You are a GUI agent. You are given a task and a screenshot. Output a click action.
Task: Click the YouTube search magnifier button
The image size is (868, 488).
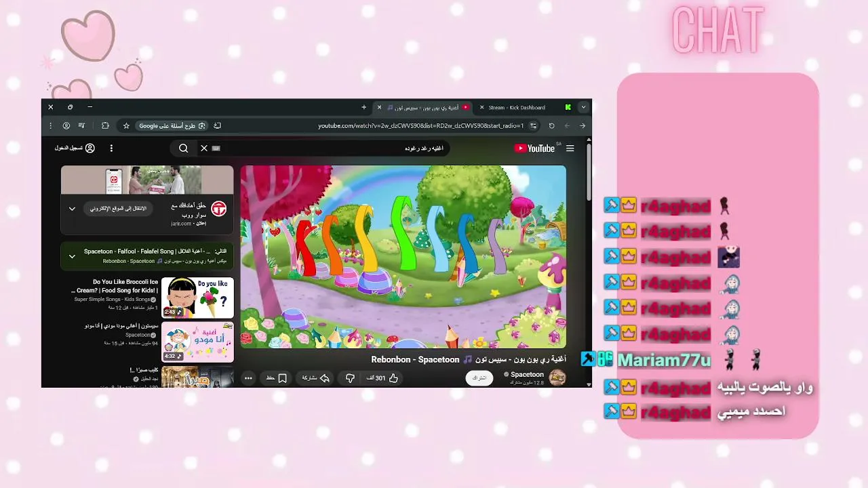click(183, 148)
